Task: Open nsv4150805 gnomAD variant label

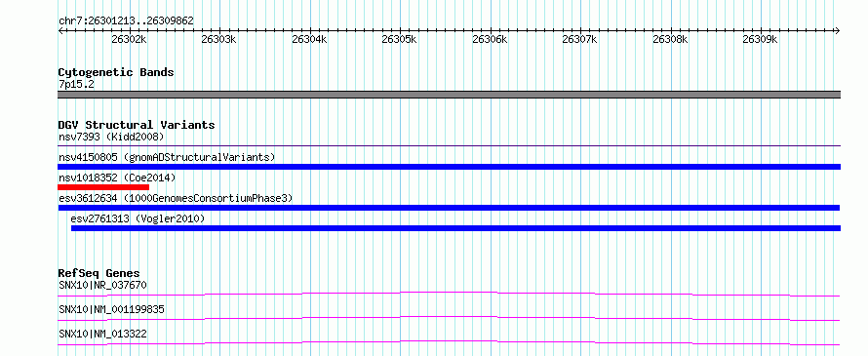Action: coord(167,157)
